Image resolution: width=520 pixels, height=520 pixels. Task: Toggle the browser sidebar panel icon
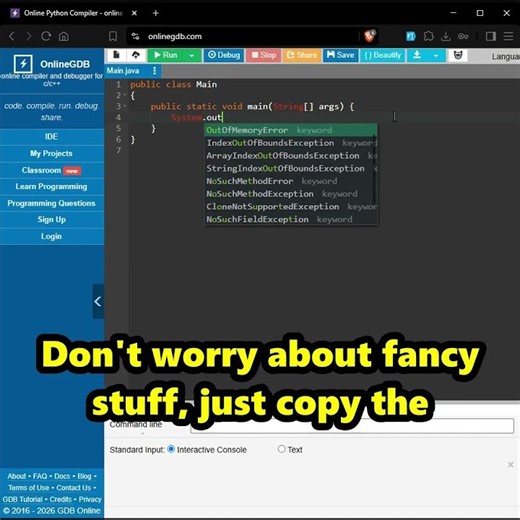[x=491, y=36]
